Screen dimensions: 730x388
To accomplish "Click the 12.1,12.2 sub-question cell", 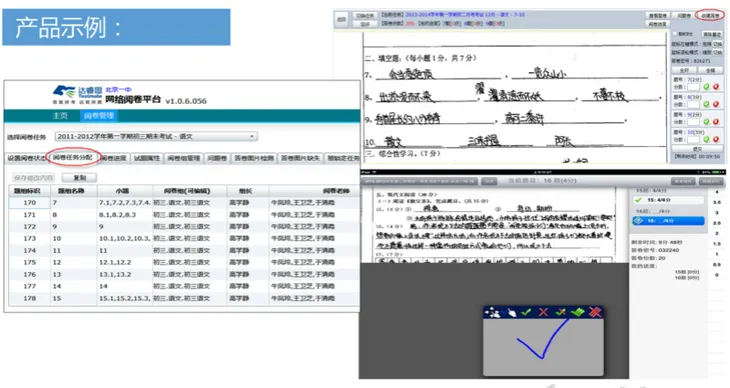I will coord(124,262).
